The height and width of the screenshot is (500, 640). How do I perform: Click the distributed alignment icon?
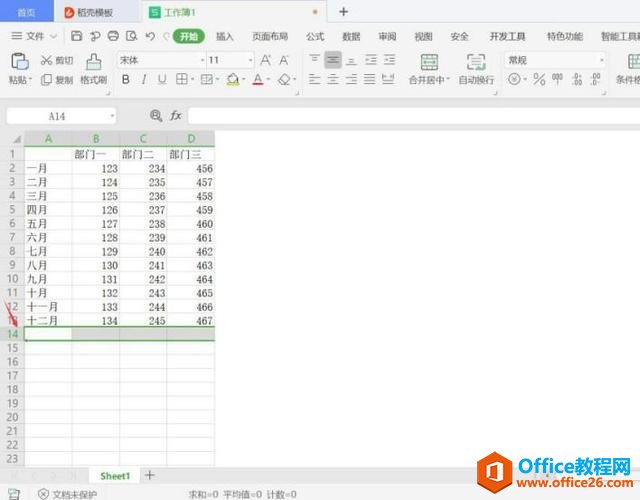pos(388,79)
